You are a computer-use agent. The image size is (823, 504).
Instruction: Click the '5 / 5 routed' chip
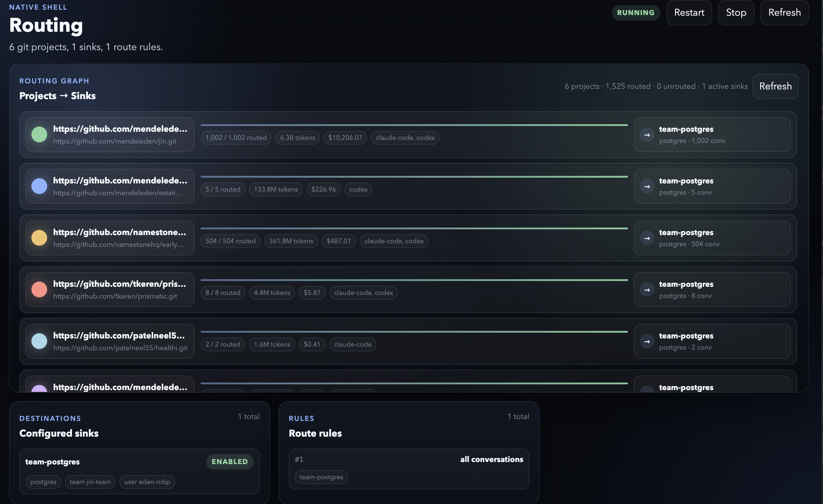click(223, 189)
